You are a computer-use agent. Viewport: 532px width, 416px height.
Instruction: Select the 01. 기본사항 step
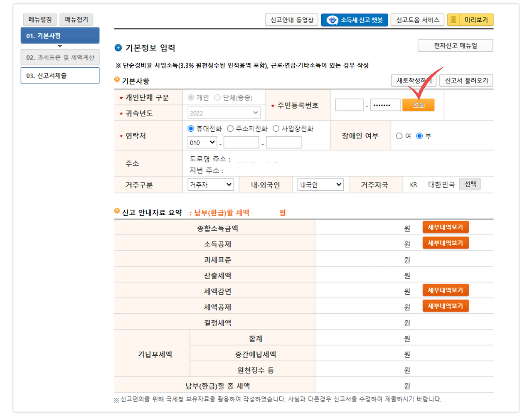[x=60, y=36]
